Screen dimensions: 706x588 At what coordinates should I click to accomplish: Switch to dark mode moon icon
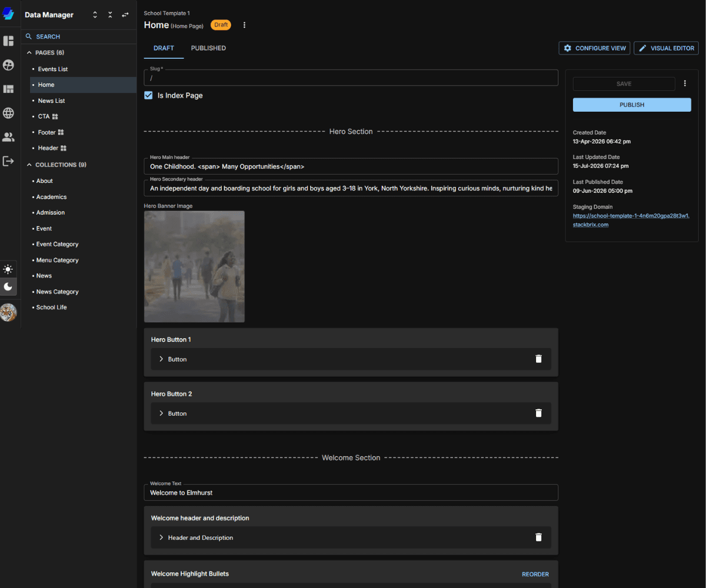point(8,286)
